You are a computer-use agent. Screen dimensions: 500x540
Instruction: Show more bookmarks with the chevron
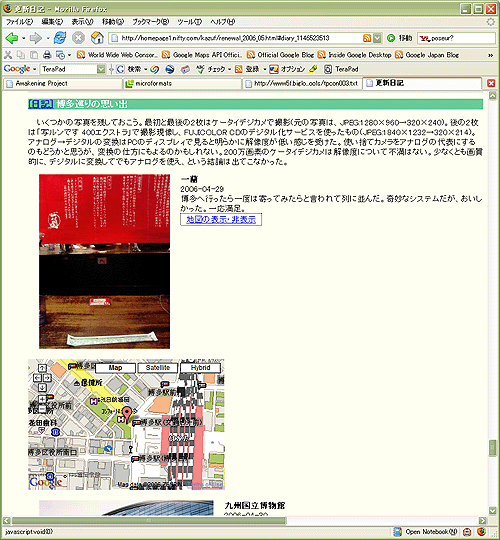coord(490,55)
